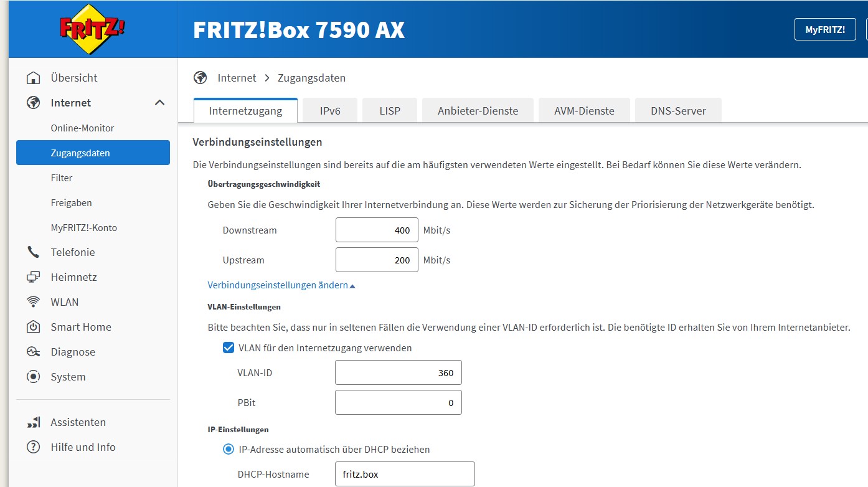The image size is (868, 487).
Task: Click the Internet globe icon in sidebar
Action: coord(33,103)
